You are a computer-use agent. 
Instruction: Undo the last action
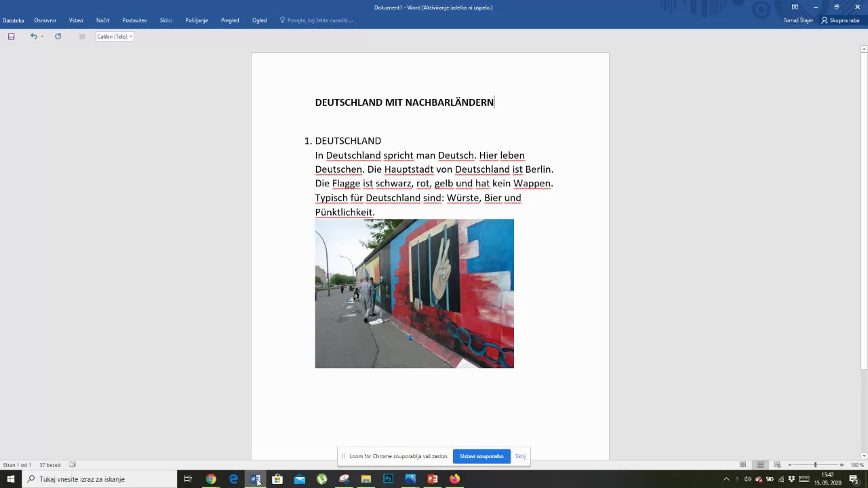point(33,37)
